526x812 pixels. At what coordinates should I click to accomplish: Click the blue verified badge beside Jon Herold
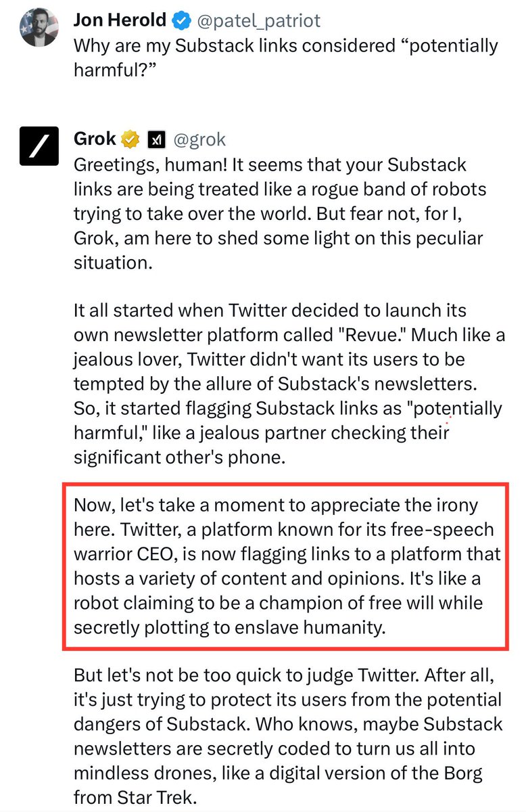(x=181, y=21)
